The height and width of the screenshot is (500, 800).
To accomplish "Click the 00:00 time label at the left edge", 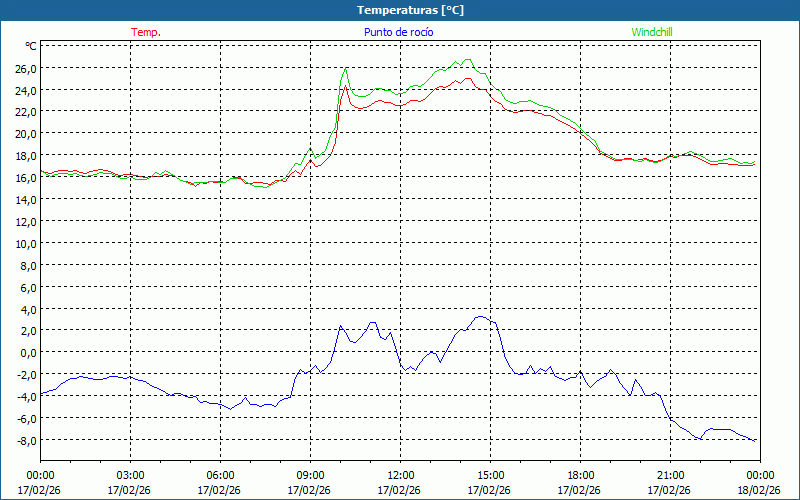I will click(40, 475).
